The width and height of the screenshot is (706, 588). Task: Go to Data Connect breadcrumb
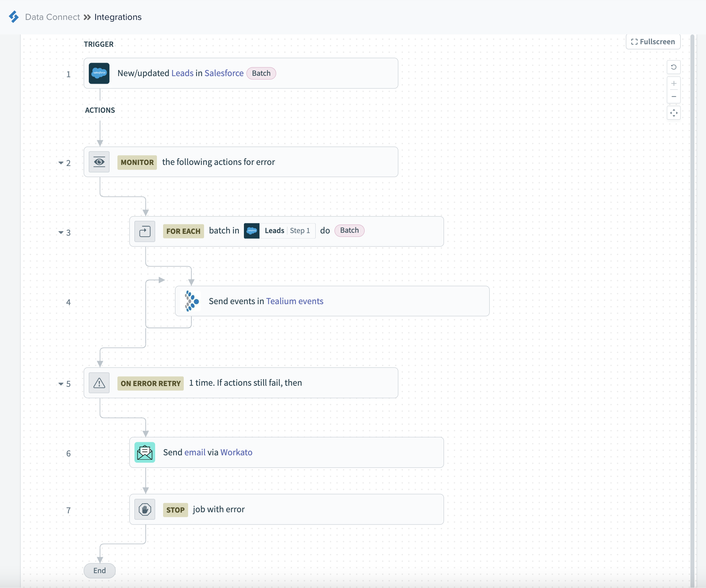pos(52,17)
